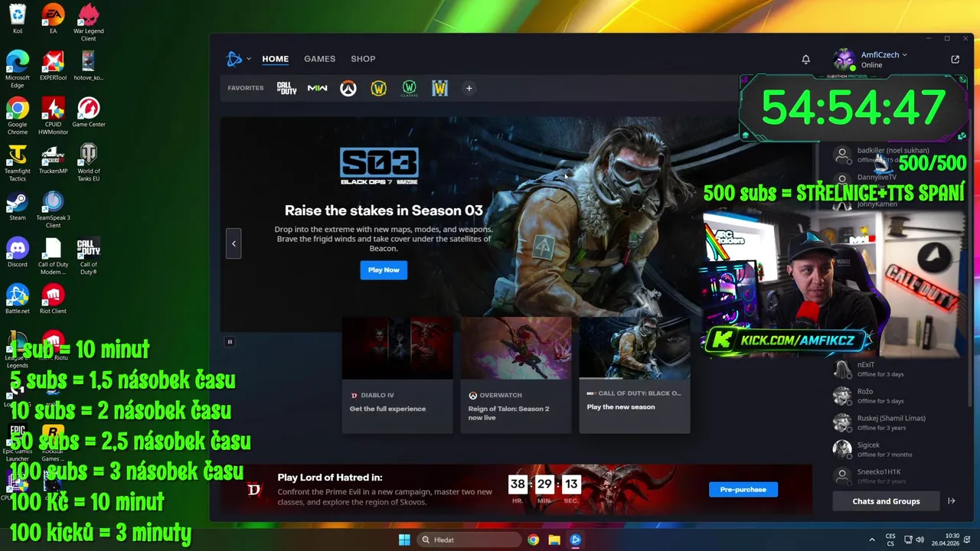Select friend badkiller (noel sukhan)

point(890,155)
